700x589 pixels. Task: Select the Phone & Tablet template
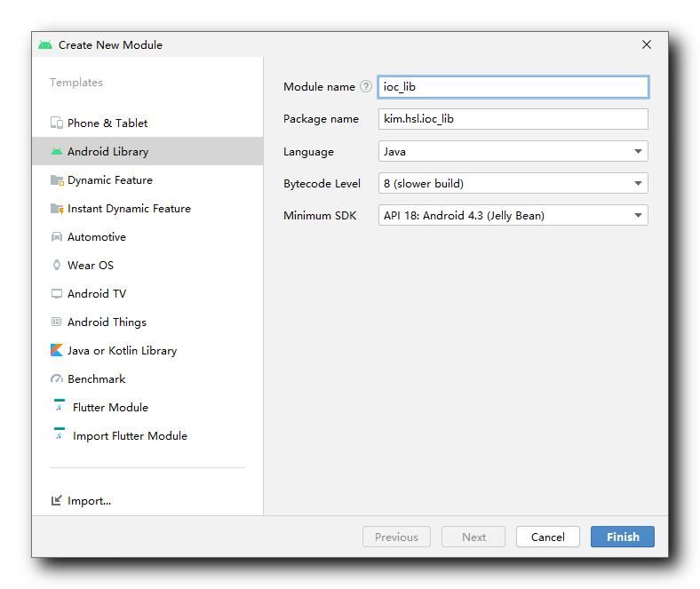click(147, 123)
